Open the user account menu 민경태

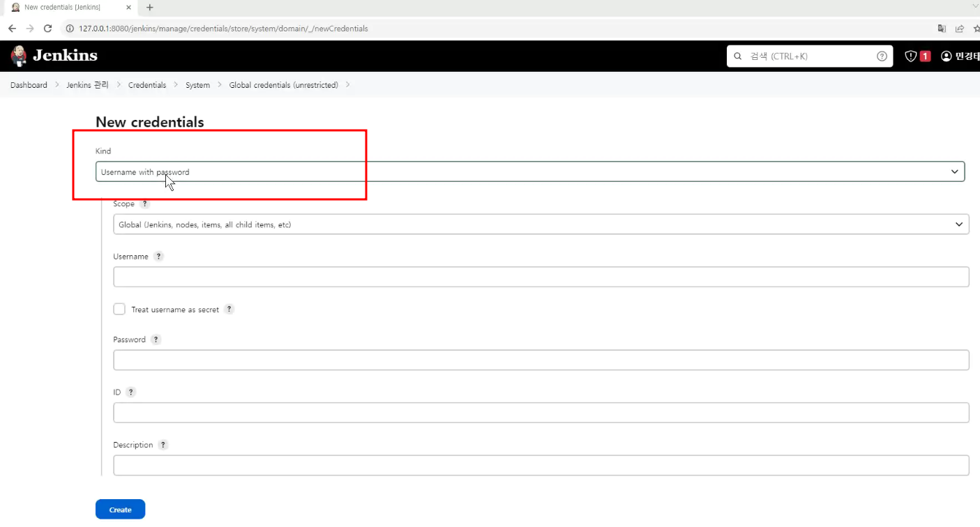(960, 56)
